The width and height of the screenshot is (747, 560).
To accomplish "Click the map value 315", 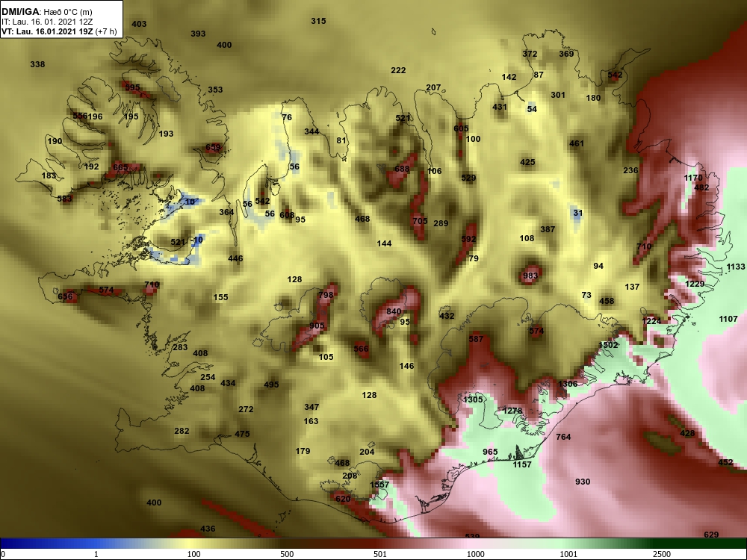I will (x=318, y=20).
